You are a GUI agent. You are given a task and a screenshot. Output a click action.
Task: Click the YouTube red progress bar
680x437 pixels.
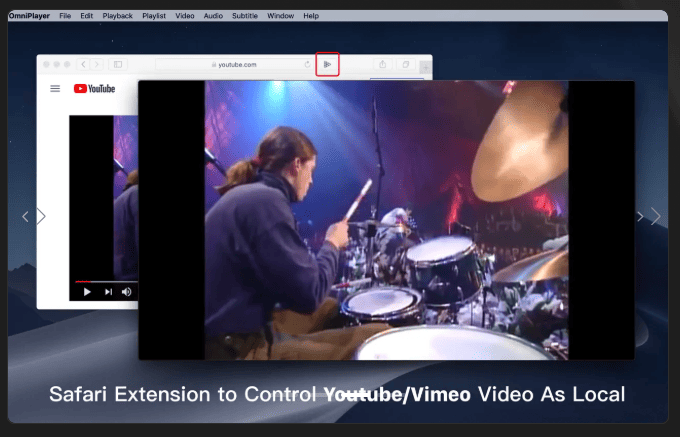[x=83, y=282]
